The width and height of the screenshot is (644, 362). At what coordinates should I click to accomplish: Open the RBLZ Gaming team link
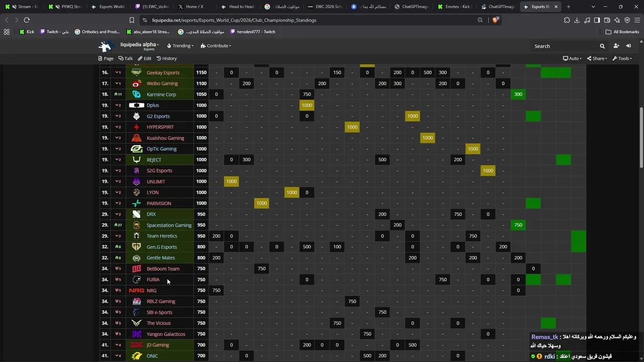161,301
